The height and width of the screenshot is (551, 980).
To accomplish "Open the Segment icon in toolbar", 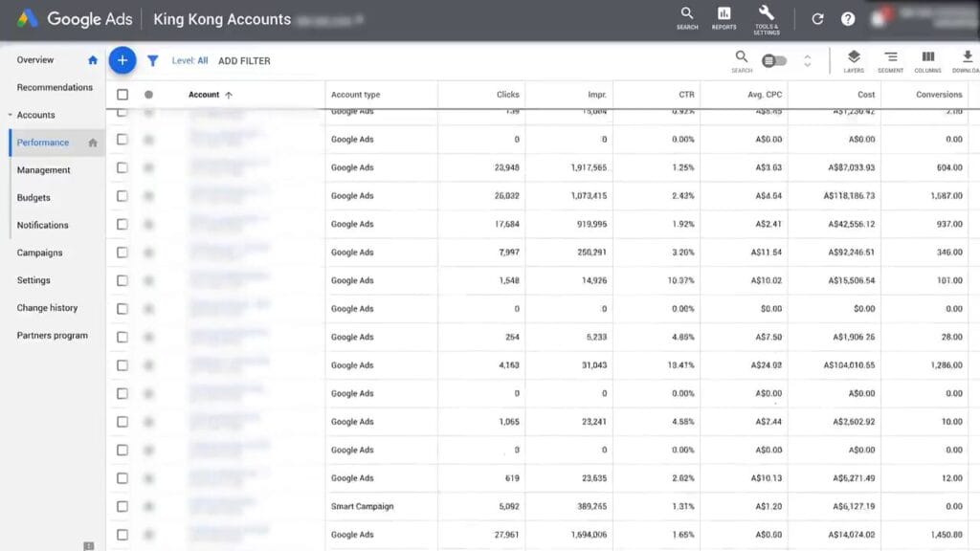I will point(890,60).
